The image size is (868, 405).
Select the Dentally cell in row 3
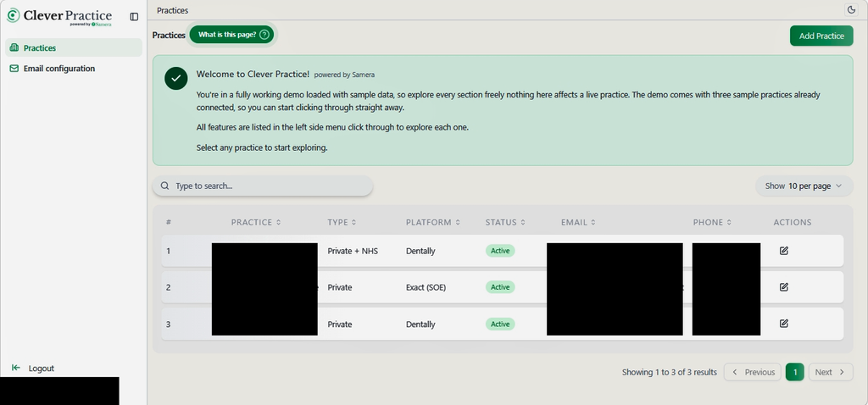[x=420, y=325]
